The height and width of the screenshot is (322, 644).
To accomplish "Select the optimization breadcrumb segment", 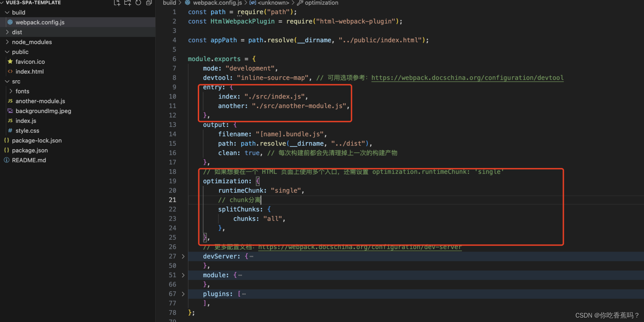I will tap(321, 3).
